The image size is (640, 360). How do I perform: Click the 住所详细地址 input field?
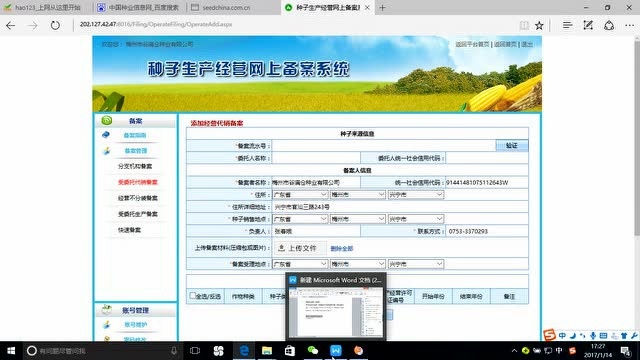coord(400,207)
